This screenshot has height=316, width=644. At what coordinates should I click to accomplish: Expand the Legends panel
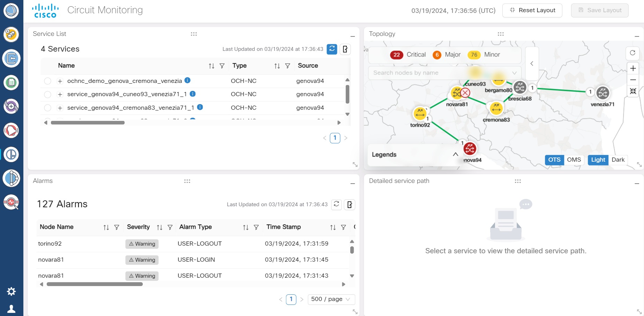click(x=455, y=154)
